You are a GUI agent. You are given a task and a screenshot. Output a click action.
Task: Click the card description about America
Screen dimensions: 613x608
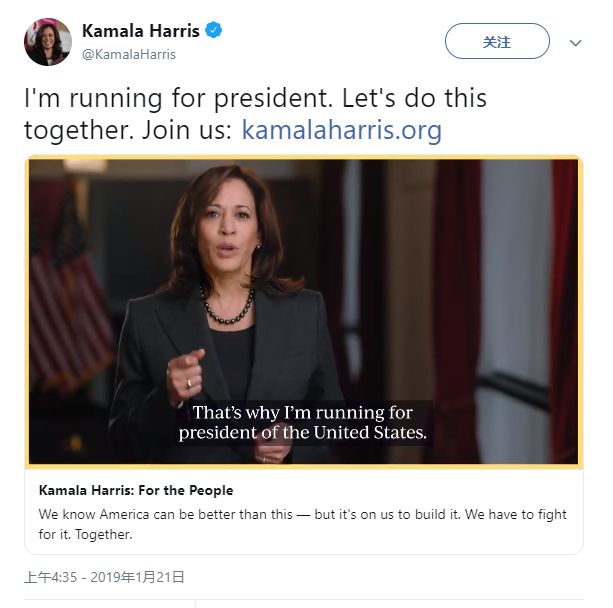302,515
